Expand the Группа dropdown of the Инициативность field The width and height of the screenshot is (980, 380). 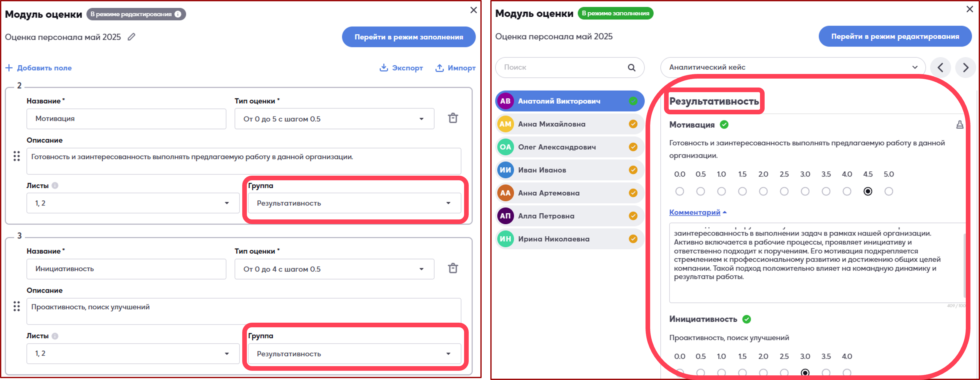pyautogui.click(x=354, y=354)
